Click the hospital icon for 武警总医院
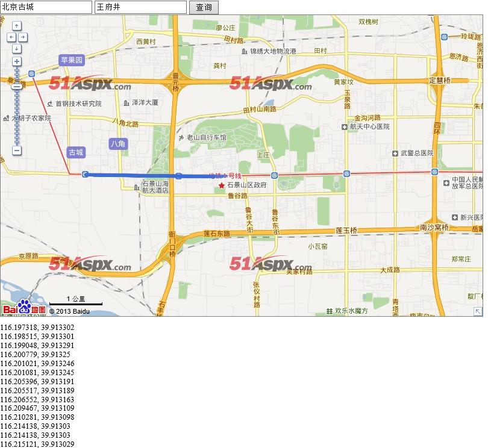The height and width of the screenshot is (448, 488). 395,154
